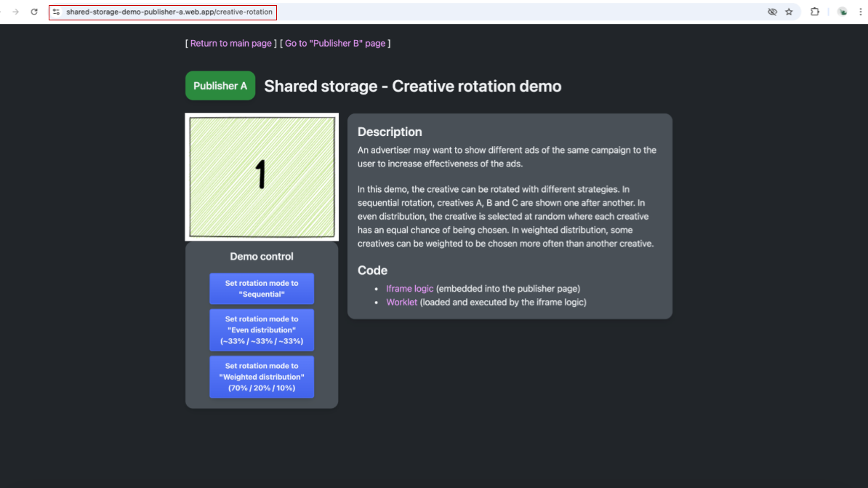
Task: Click the browser profile avatar
Action: click(x=842, y=12)
